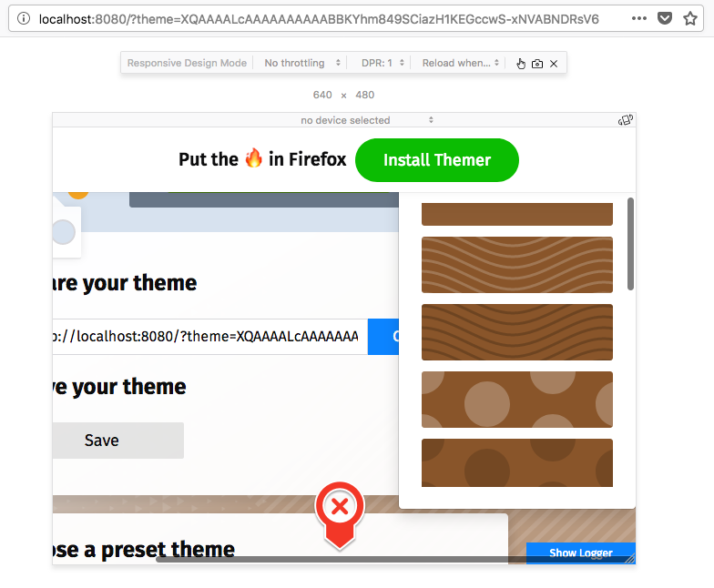Screen dimensions: 714x588
Task: Open the page actions three-dots menu
Action: 639,18
